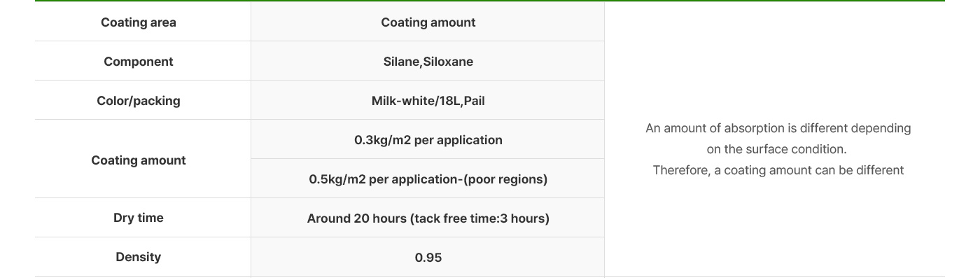Click the top 'Coating amount' header cell
This screenshot has width=980, height=278.
point(428,22)
